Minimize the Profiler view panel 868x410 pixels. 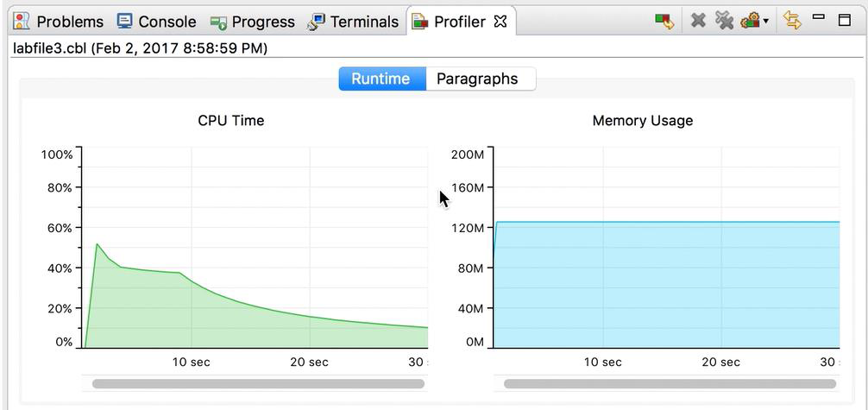[819, 17]
